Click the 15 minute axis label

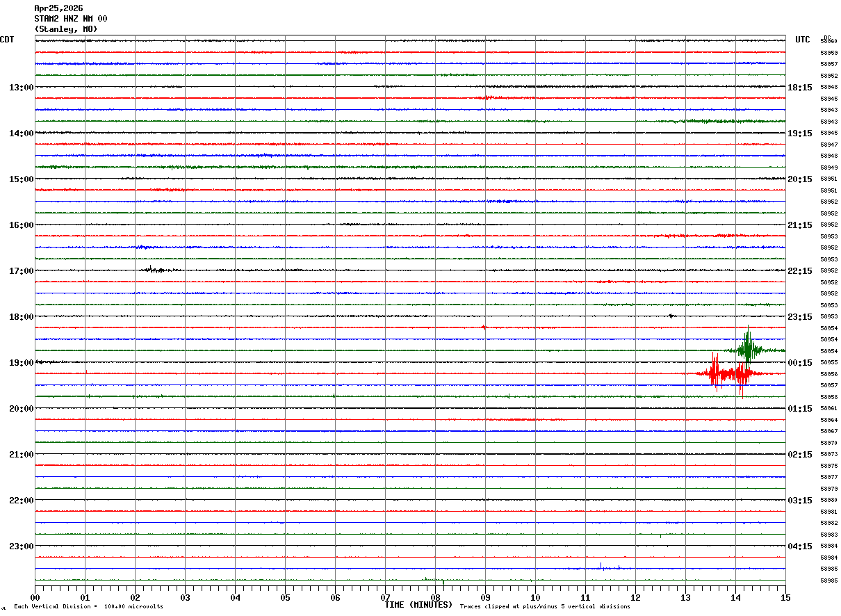coord(785,597)
